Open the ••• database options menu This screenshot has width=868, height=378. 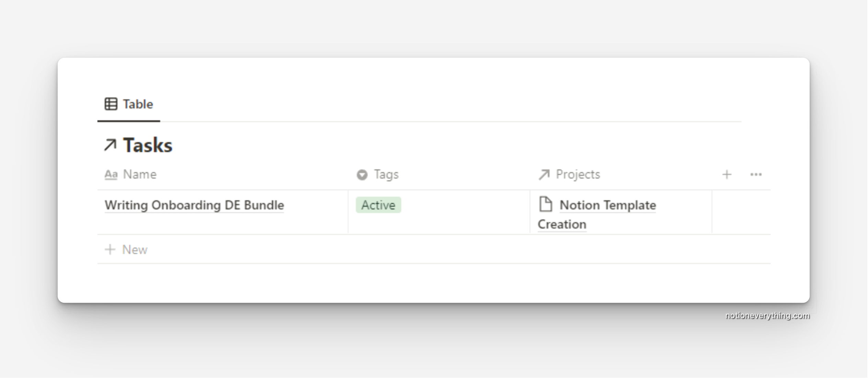tap(756, 174)
